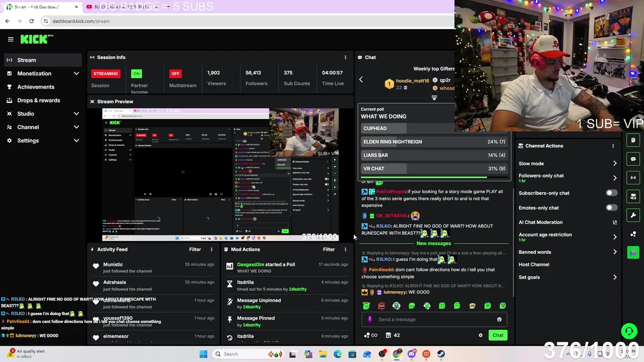Open Steam from the taskbar

point(441,354)
